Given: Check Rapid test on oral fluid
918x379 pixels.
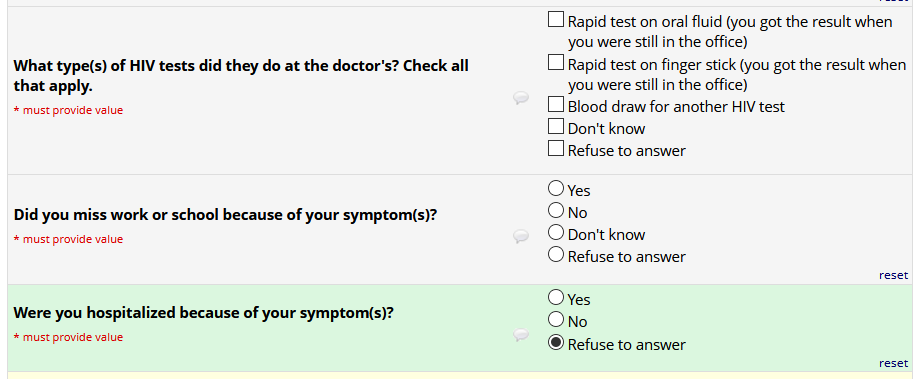Looking at the screenshot, I should 556,19.
